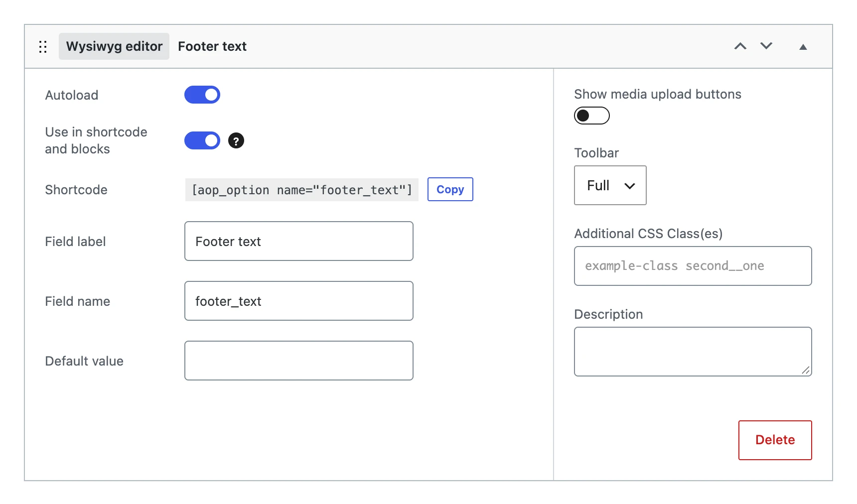The image size is (857, 504).
Task: Move field down with the down chevron
Action: click(x=766, y=46)
